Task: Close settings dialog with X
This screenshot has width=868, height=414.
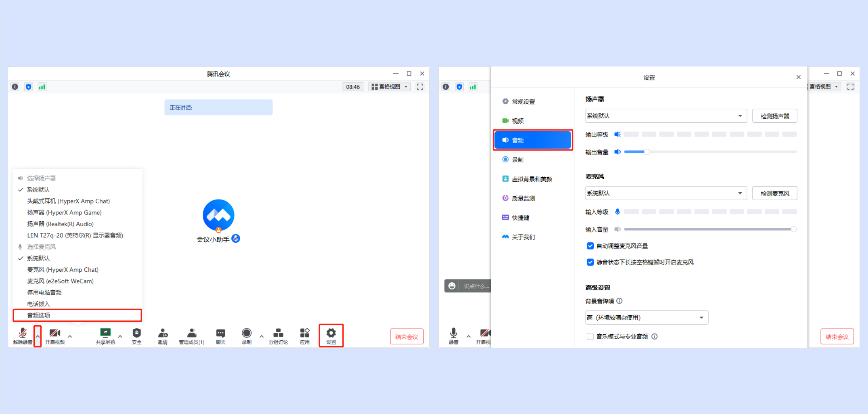Action: point(798,77)
